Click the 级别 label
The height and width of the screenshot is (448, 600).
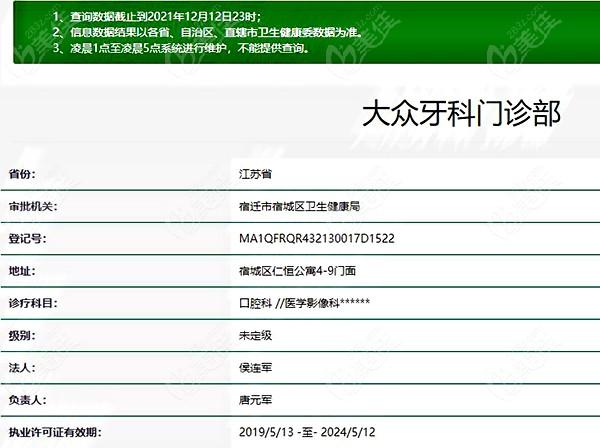pos(22,336)
